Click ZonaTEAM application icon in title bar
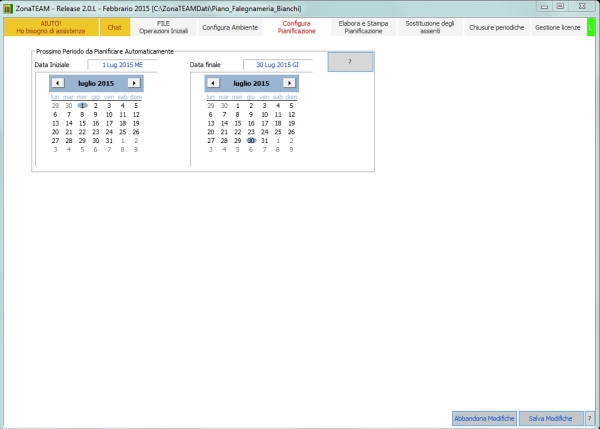 pos(8,8)
